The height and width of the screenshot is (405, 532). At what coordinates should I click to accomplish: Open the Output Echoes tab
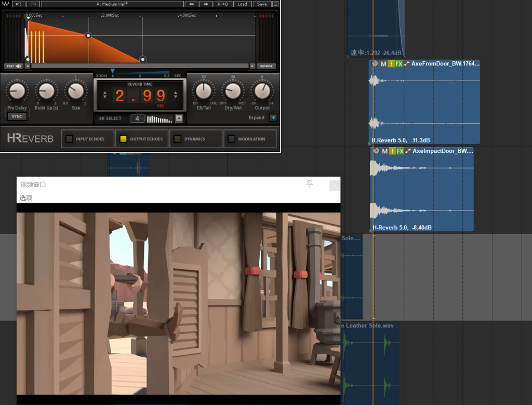click(142, 138)
